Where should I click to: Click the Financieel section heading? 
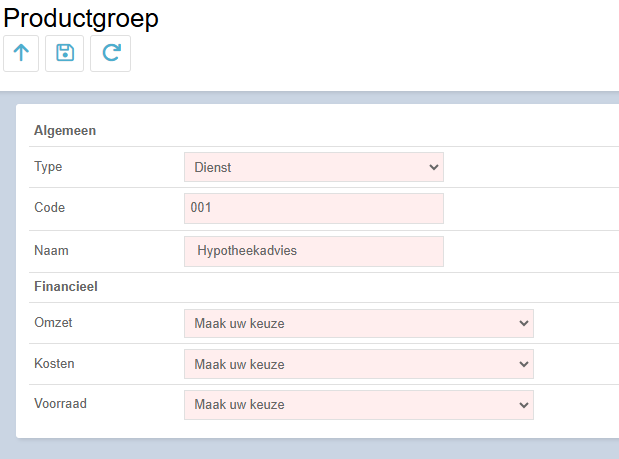66,287
